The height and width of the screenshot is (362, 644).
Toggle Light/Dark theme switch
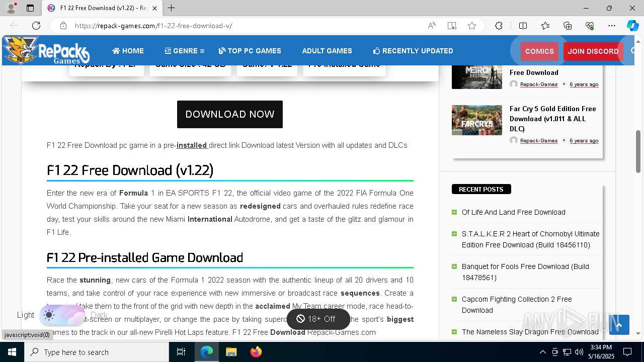point(62,315)
